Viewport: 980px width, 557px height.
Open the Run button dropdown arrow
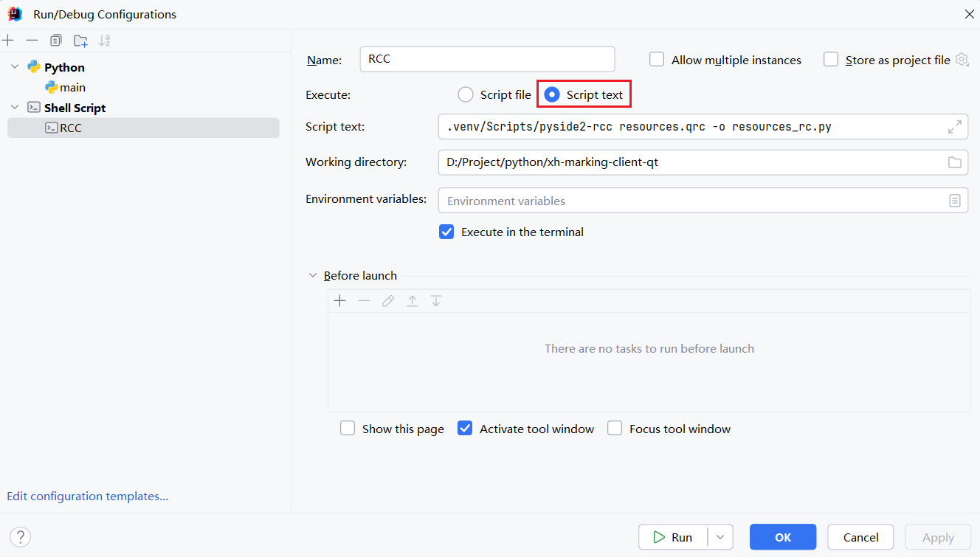[x=720, y=537]
